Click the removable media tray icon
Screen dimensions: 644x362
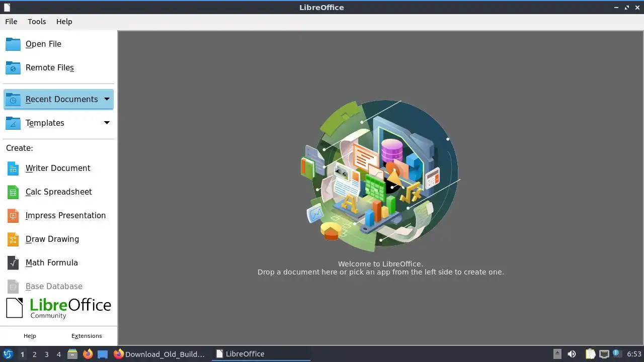(557, 354)
